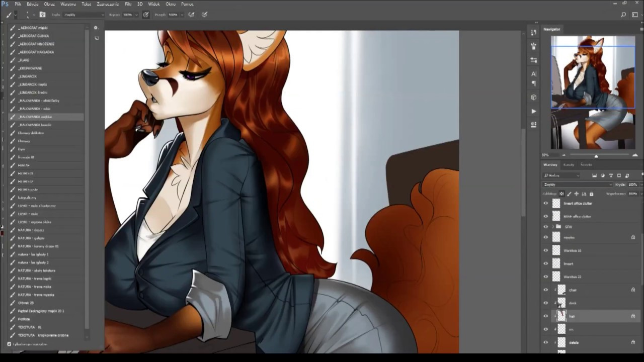
Task: Open the layer fill dropdown arrow
Action: tap(640, 194)
